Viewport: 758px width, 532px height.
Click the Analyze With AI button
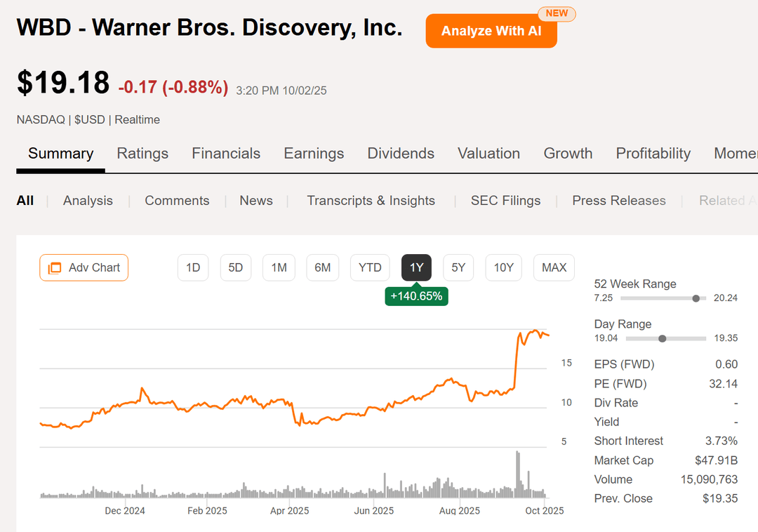tap(491, 30)
